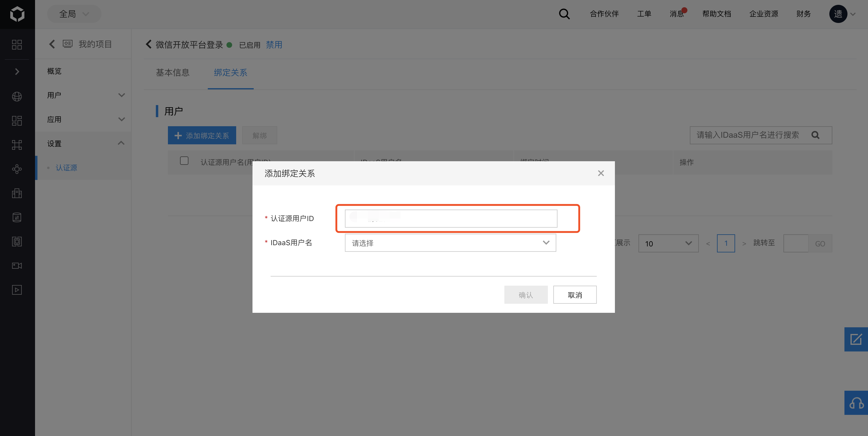Click the home logo icon top-left

(x=17, y=14)
